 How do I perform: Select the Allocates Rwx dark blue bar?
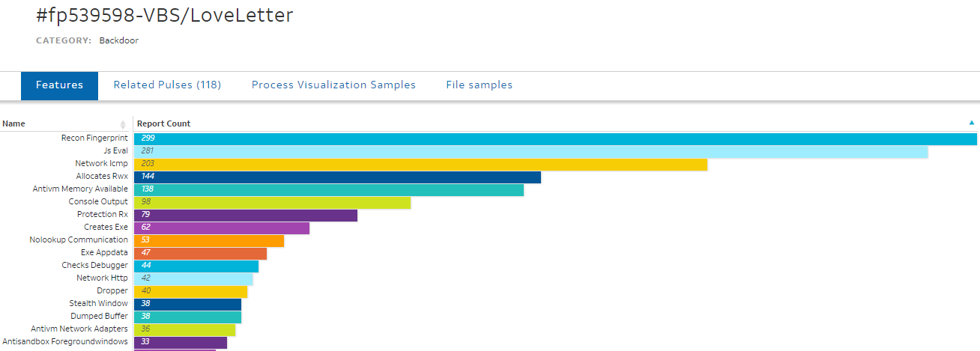337,177
